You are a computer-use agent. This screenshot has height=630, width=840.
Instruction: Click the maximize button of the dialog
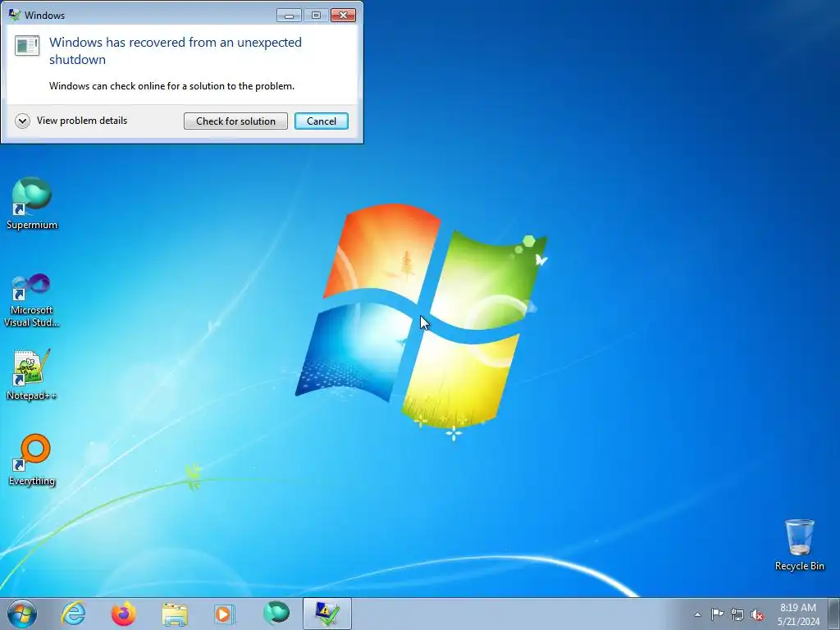pos(316,15)
